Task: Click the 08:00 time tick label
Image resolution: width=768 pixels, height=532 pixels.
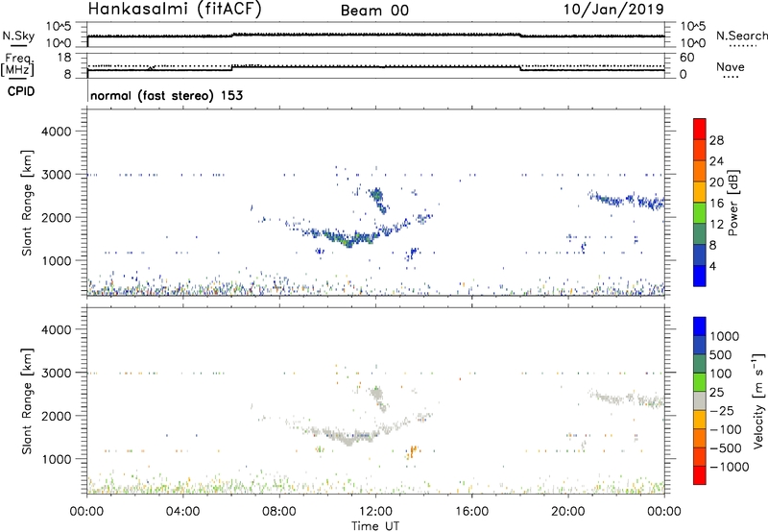Action: click(279, 512)
